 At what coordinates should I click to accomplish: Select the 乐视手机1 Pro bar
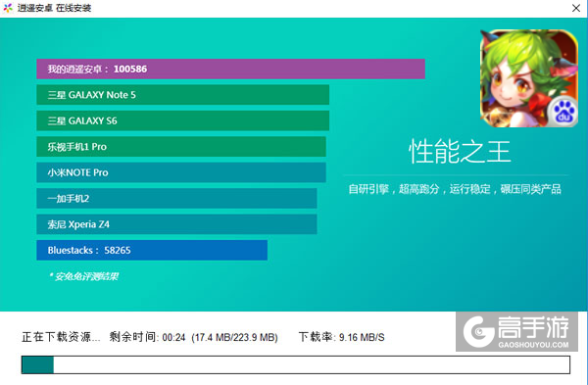coord(181,147)
